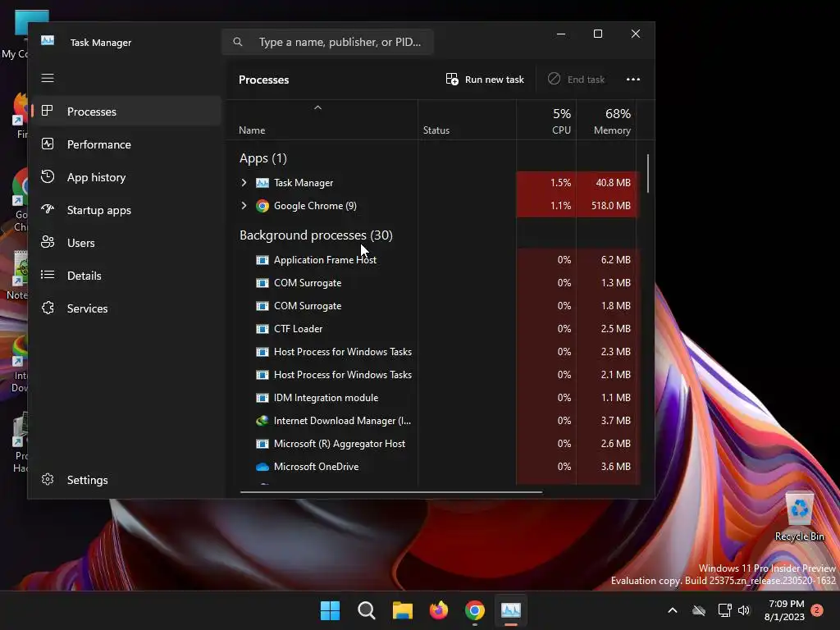Click the network tray icon
This screenshot has height=630, width=840.
pyautogui.click(x=724, y=610)
